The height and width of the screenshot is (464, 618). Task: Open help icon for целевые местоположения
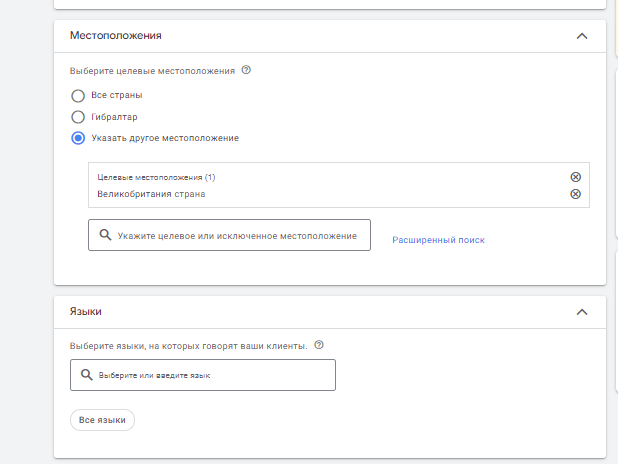pyautogui.click(x=246, y=70)
